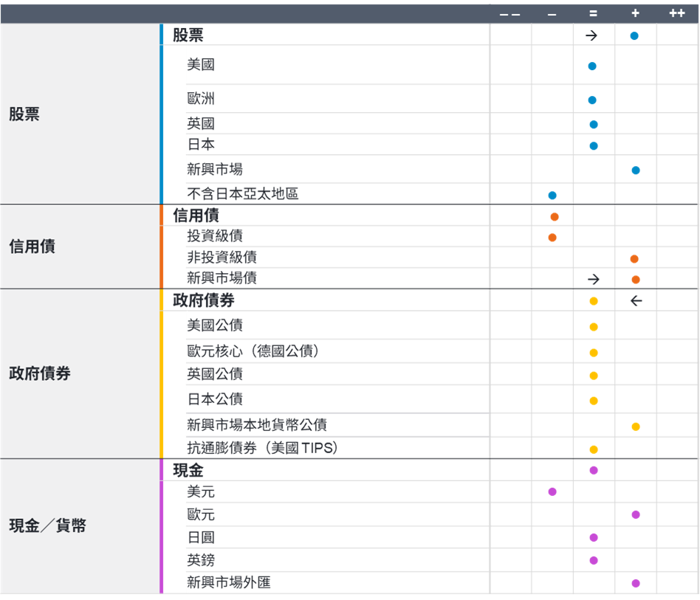Click the left arrow in the 政府債券 row
This screenshot has height=600, width=700.
click(636, 301)
